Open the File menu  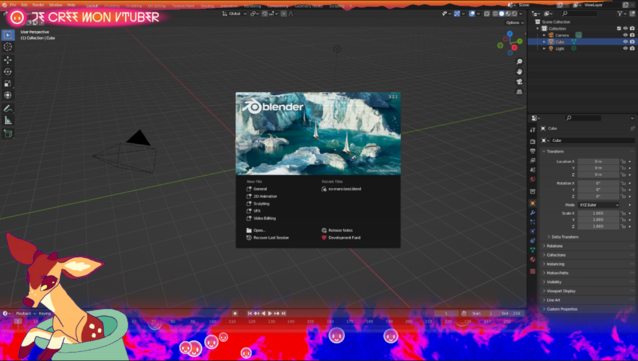coord(13,5)
